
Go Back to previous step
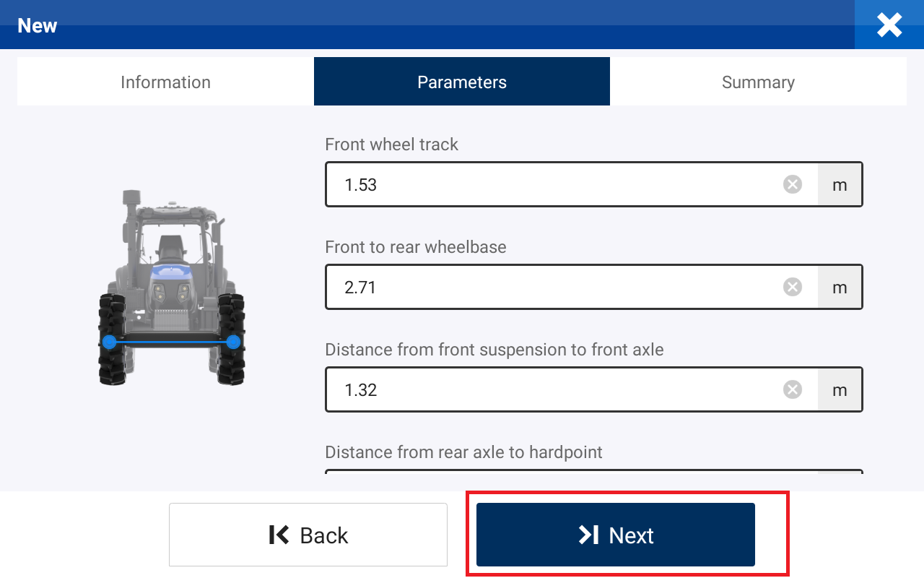[308, 535]
